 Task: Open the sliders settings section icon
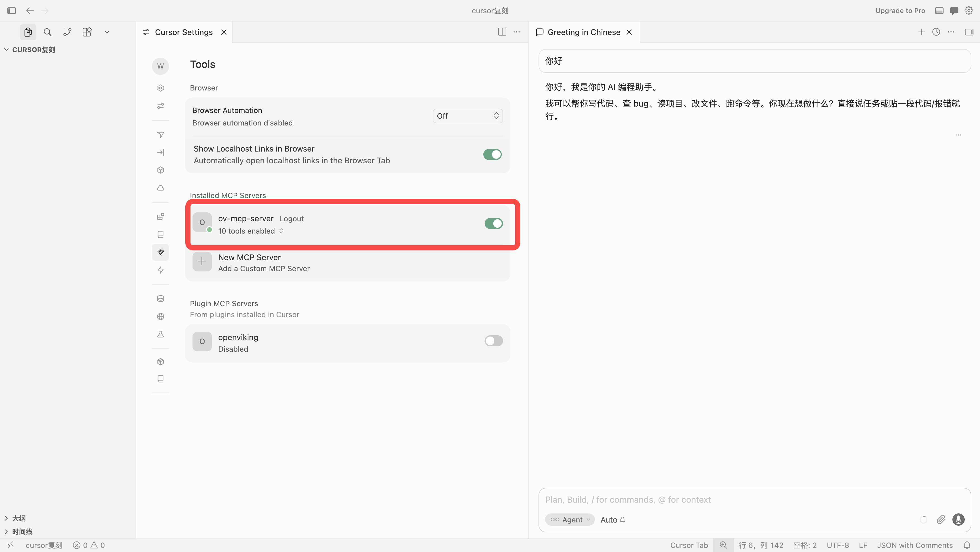point(161,106)
